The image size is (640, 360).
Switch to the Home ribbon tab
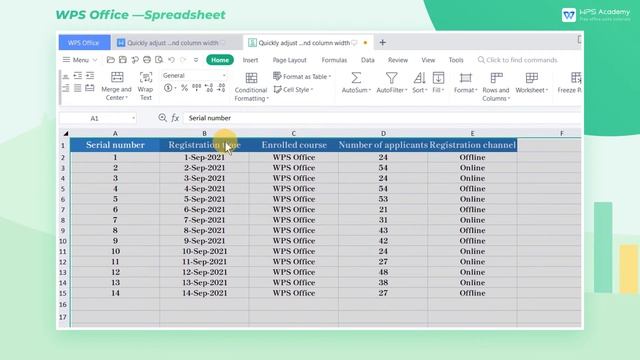click(220, 60)
